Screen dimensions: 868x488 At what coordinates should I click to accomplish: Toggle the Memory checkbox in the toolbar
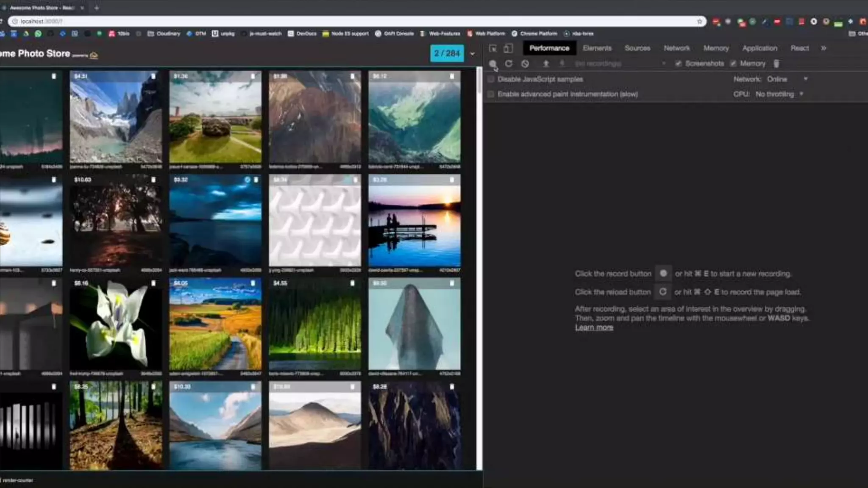733,64
